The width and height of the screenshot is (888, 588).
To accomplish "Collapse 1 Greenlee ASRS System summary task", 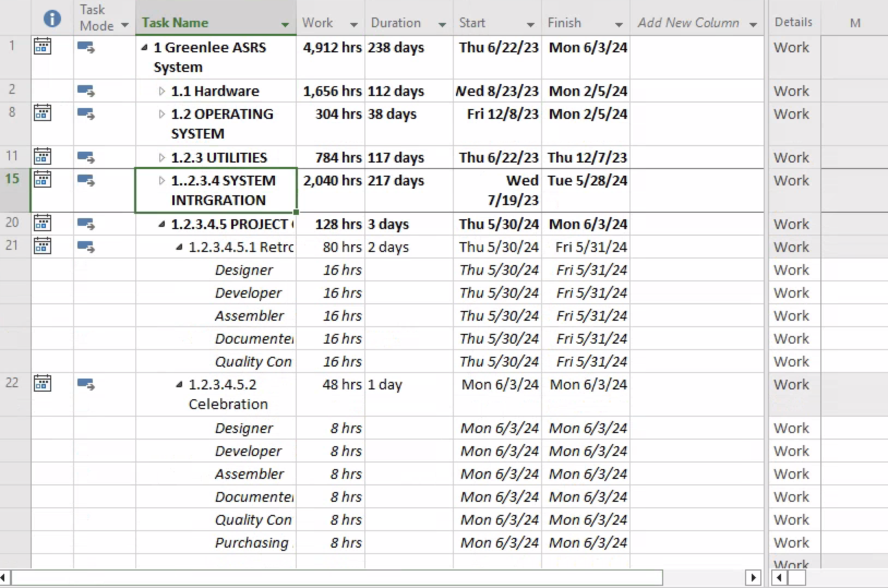I will (145, 48).
